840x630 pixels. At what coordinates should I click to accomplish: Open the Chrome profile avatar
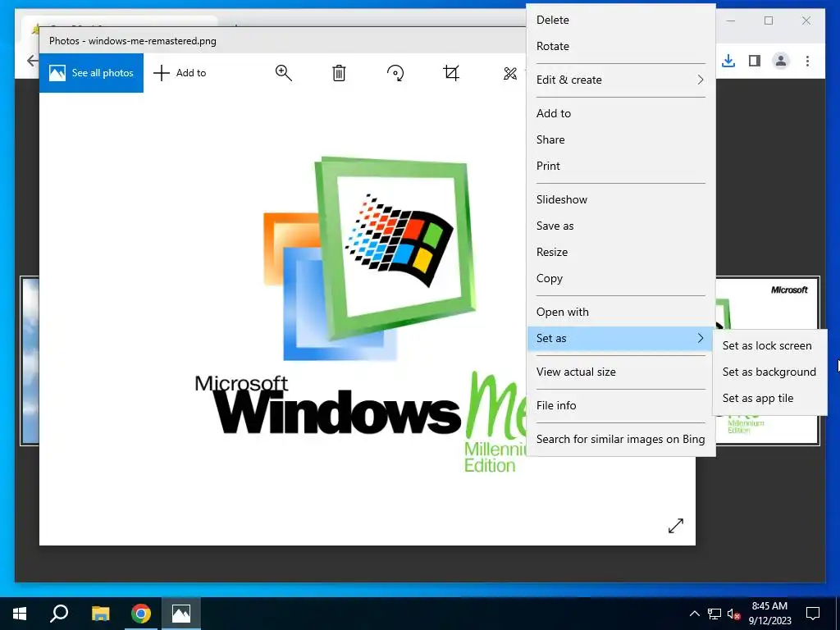point(781,61)
